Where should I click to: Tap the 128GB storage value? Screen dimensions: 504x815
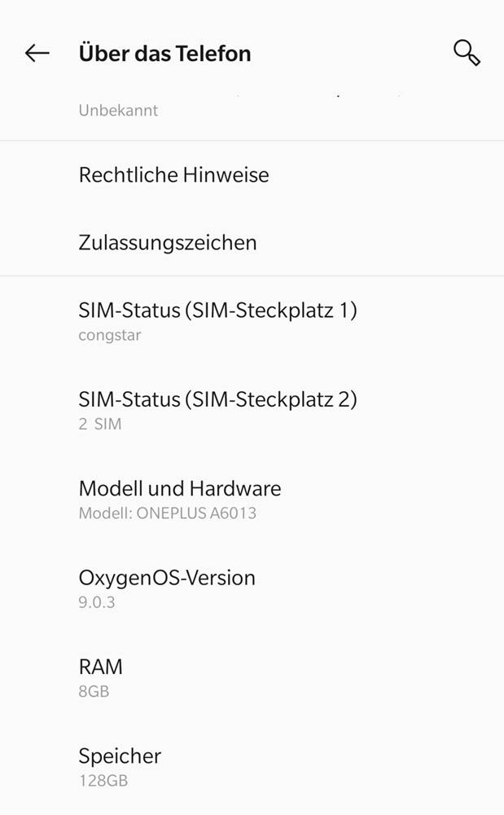pos(103,780)
